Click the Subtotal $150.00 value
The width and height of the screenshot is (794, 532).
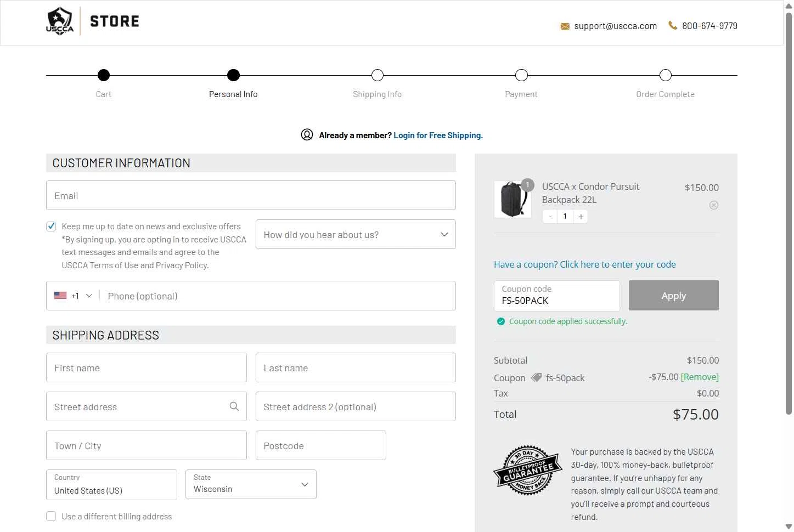[x=703, y=360]
